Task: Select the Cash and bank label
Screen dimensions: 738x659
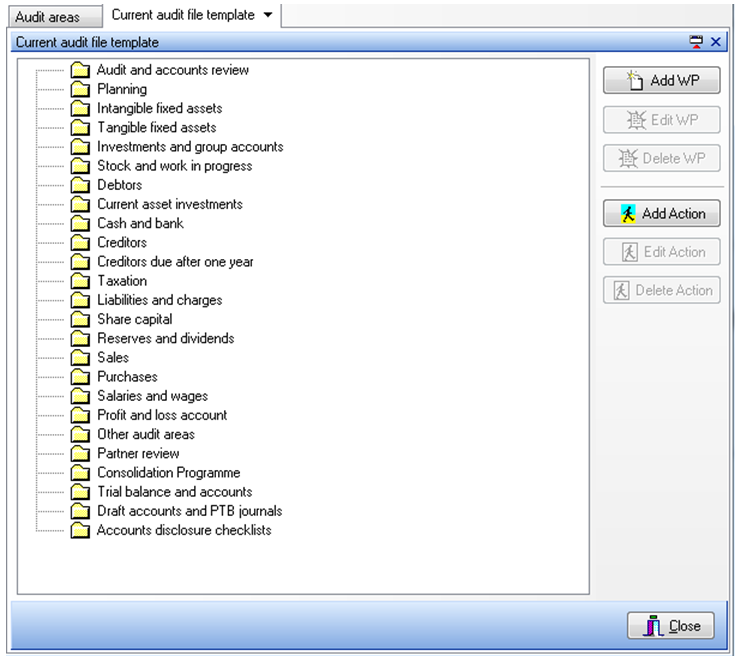Action: 140,224
